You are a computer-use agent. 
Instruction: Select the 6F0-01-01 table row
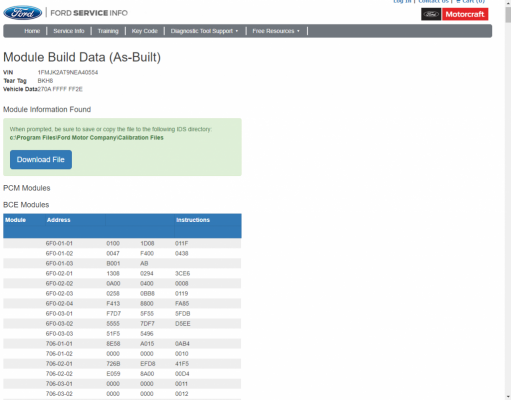click(x=122, y=243)
